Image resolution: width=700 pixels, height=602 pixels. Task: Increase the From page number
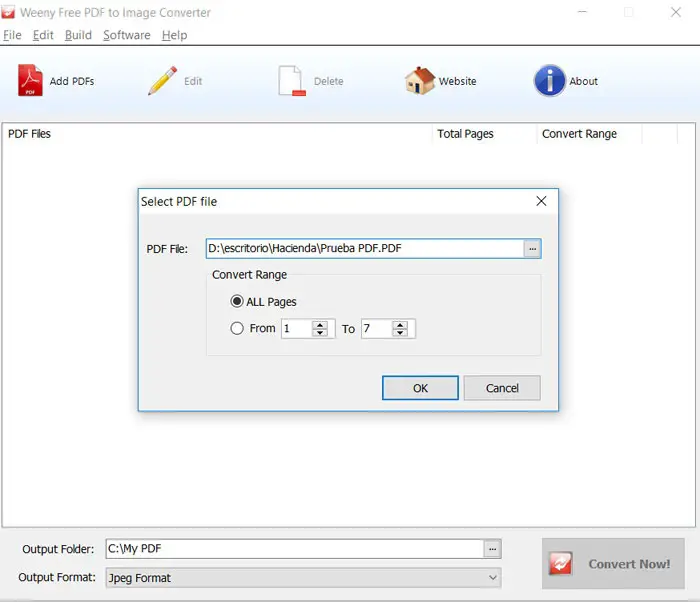[x=320, y=325]
